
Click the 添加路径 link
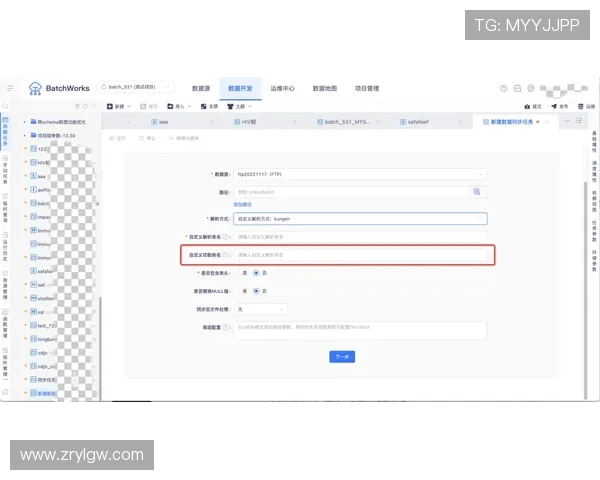click(x=242, y=203)
